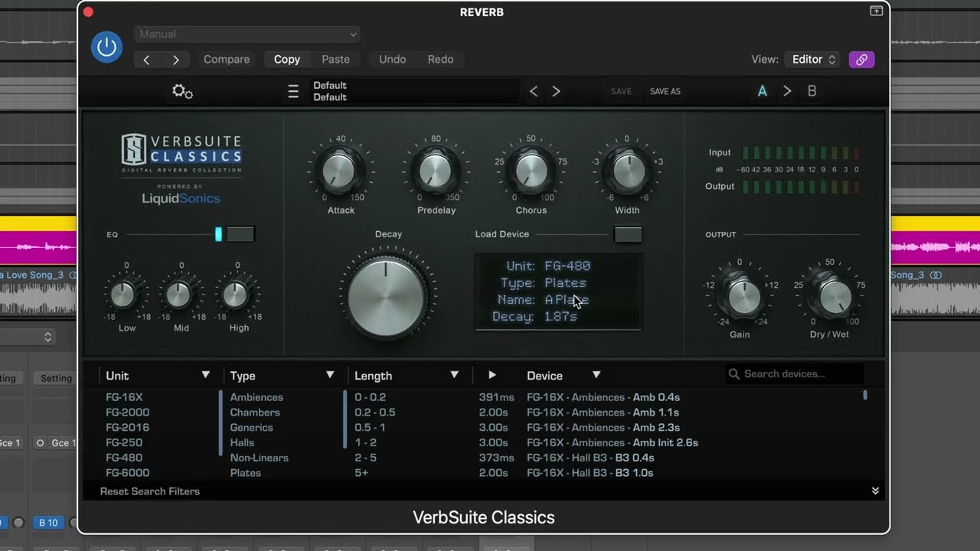
Task: Go to next preset with right arrow
Action: [x=176, y=60]
